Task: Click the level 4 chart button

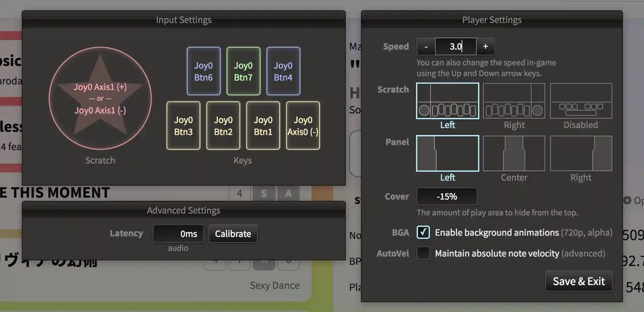Action: [240, 193]
